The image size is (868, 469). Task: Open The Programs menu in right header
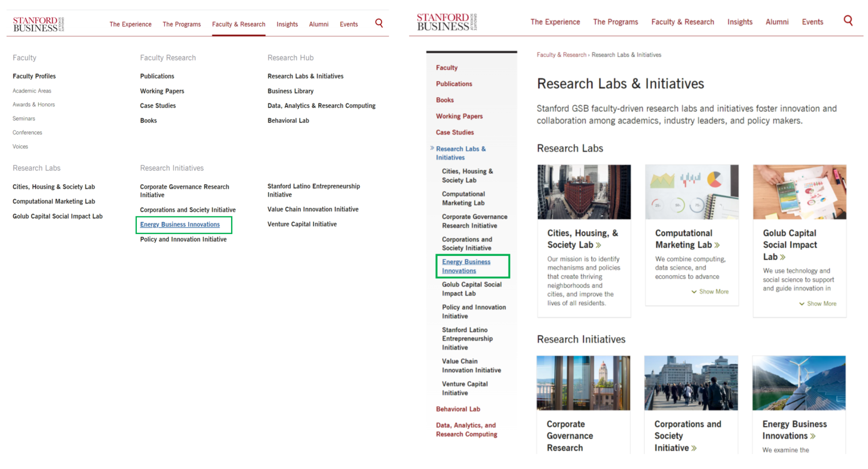coord(615,22)
